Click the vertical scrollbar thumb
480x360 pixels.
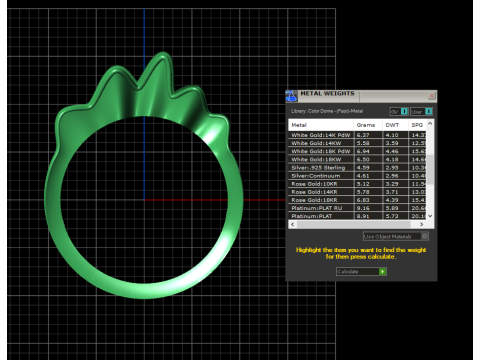430,169
